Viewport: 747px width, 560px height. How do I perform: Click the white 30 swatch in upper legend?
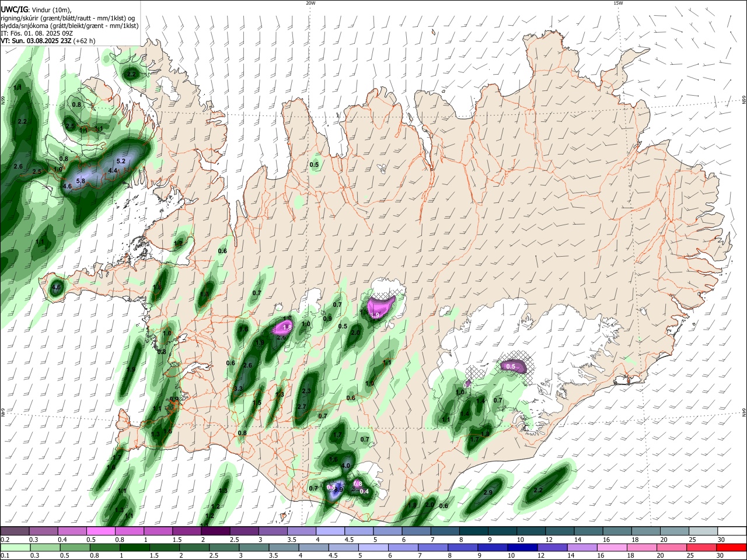[x=732, y=531]
